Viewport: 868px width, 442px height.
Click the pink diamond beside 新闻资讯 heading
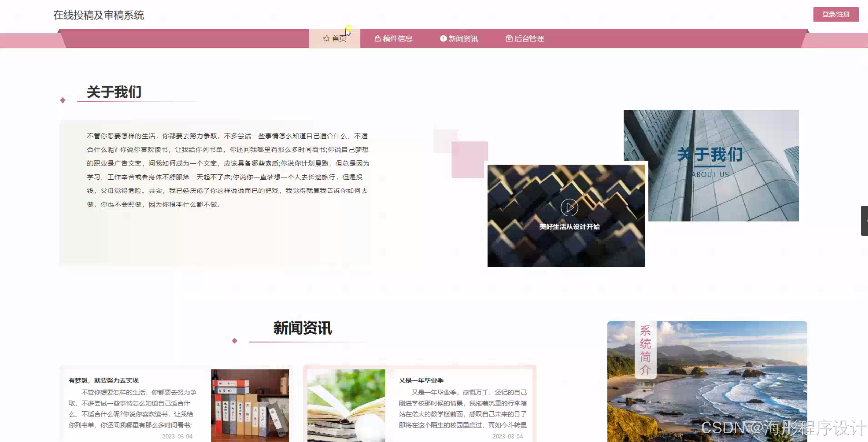pos(235,341)
